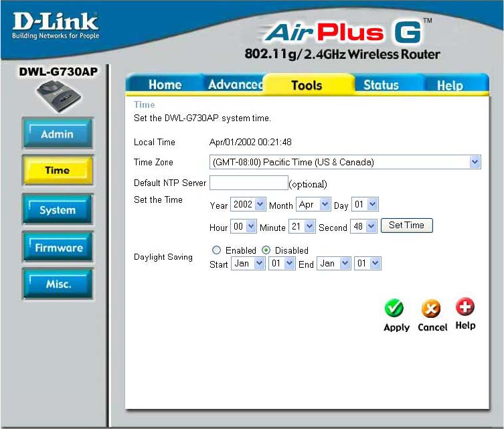
Task: Click '802.11g/2.4GHz Wireless Router' heading
Action: 342,54
